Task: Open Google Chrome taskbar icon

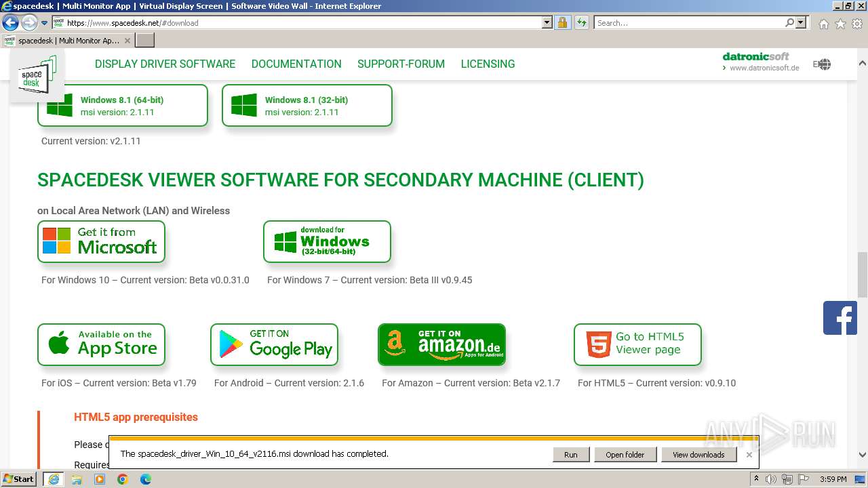Action: (x=123, y=479)
